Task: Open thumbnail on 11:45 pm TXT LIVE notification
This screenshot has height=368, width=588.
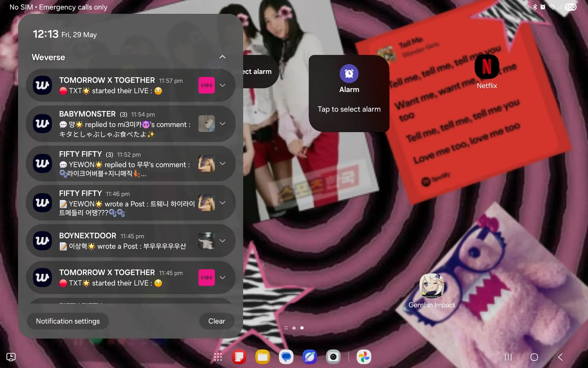Action: tap(206, 278)
